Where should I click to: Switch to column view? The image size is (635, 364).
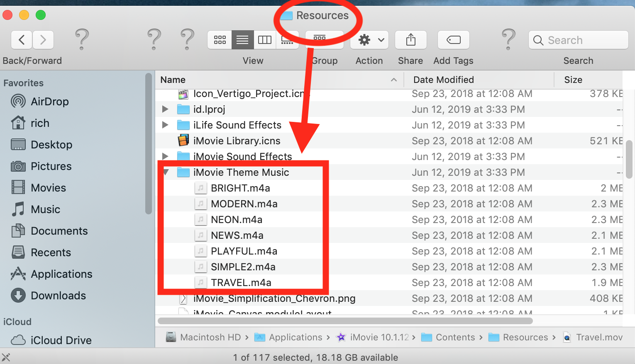click(x=265, y=40)
